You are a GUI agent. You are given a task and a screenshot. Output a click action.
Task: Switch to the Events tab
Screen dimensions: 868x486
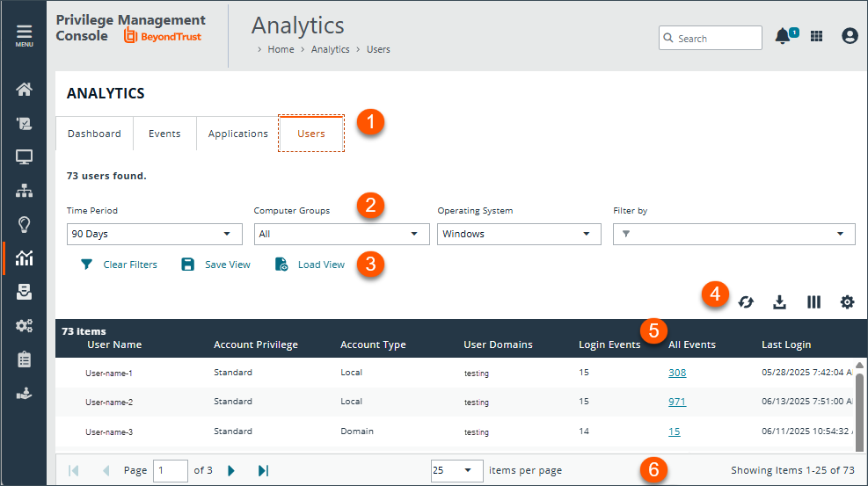tap(164, 134)
